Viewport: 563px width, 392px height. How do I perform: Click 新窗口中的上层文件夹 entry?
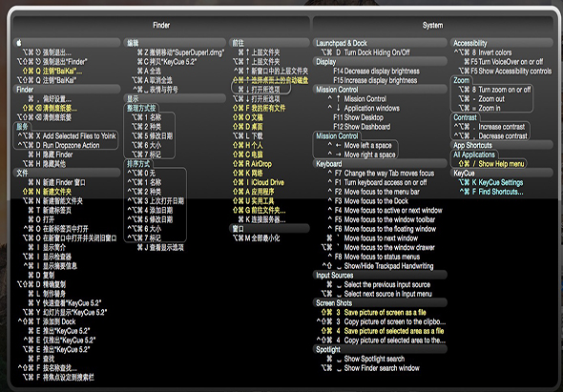[271, 72]
